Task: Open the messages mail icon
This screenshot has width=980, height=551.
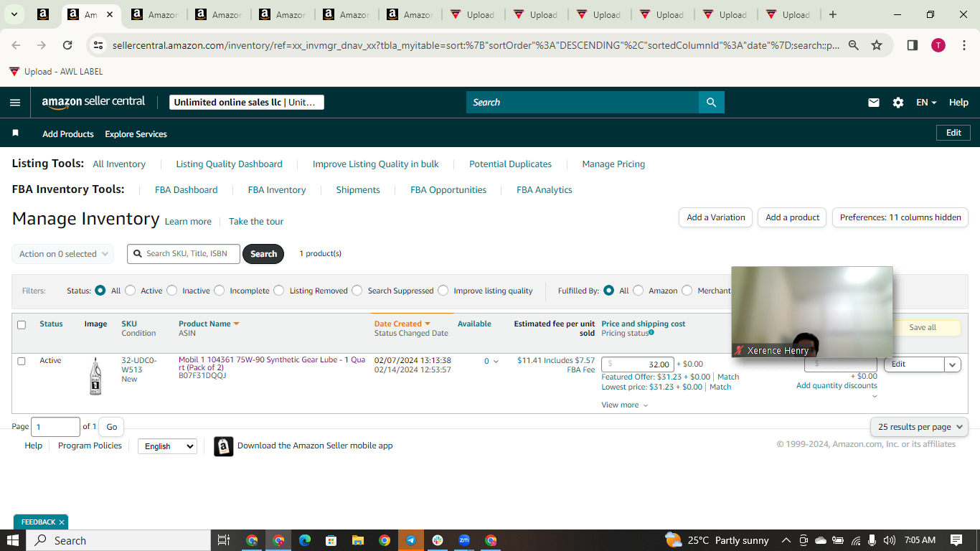Action: [873, 103]
